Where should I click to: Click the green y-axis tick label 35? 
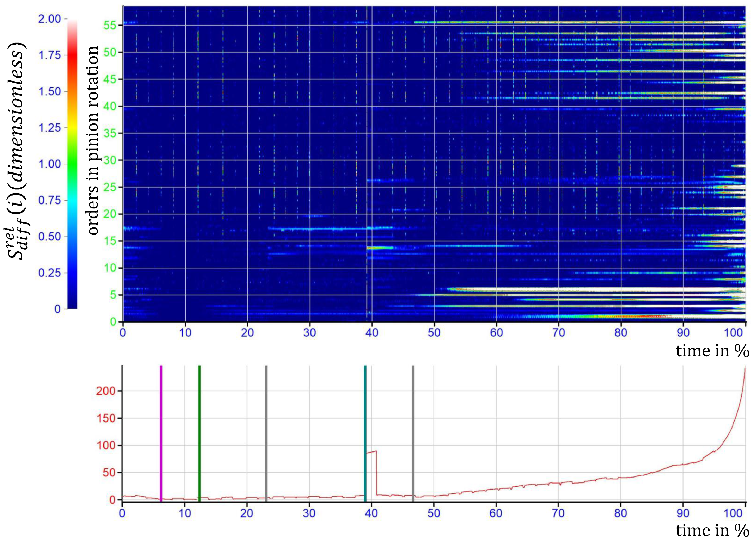tap(110, 133)
